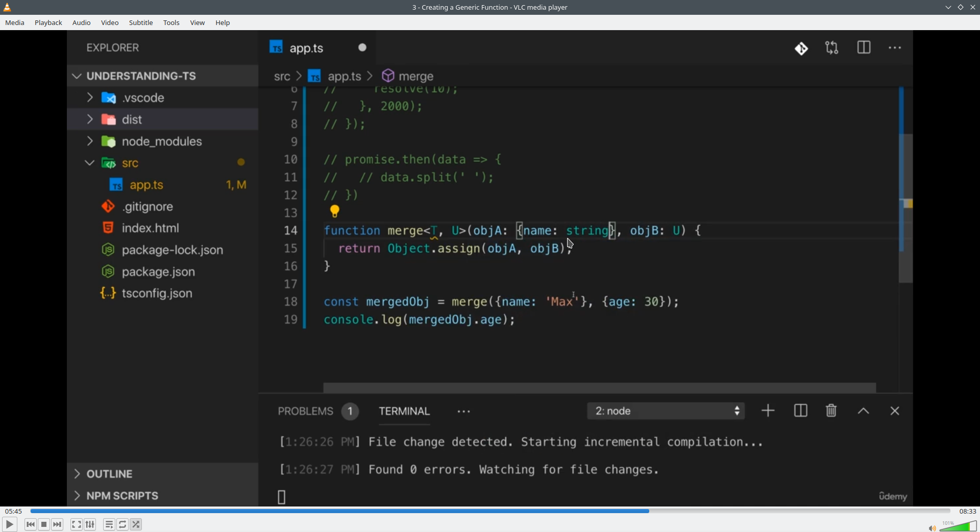Collapse the src folder

163,163
